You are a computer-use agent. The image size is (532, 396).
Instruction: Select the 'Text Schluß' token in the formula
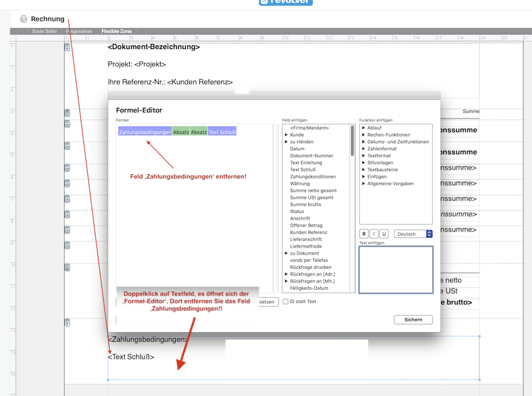[222, 132]
